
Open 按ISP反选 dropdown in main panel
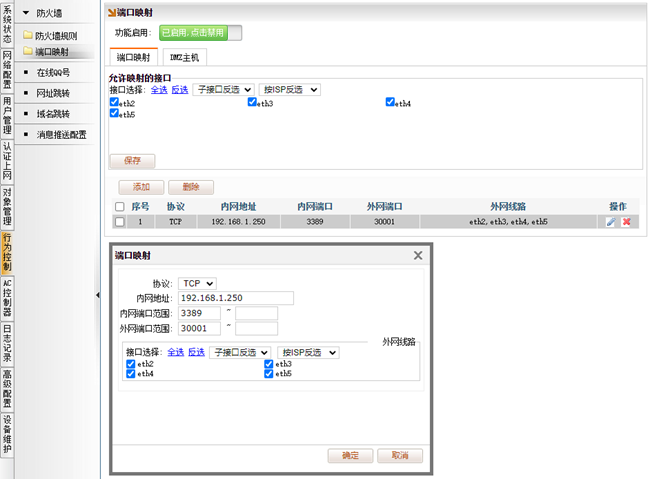289,90
